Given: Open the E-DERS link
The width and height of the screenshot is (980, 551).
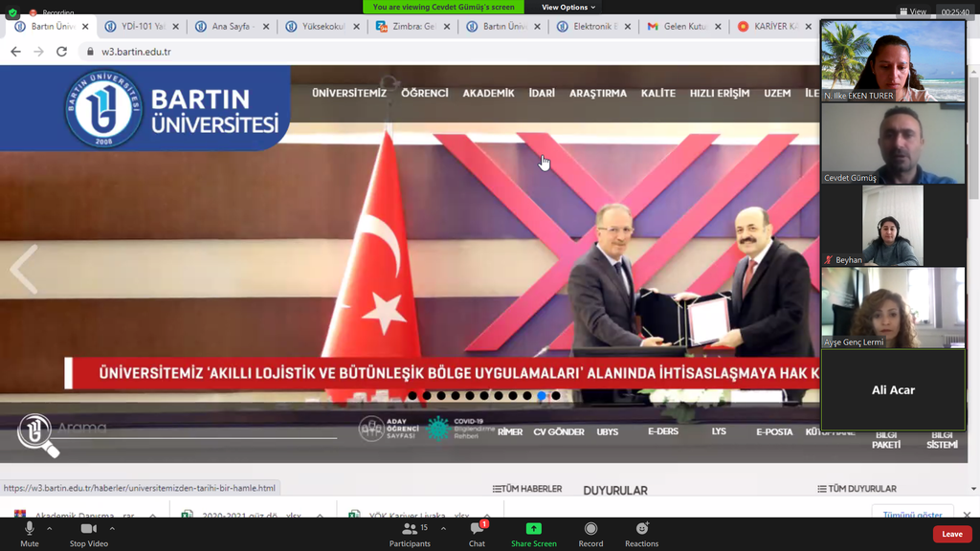Looking at the screenshot, I should coord(663,431).
